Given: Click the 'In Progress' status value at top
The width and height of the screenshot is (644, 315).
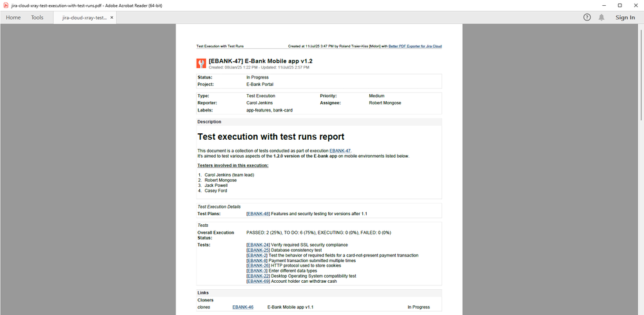Looking at the screenshot, I should (257, 77).
